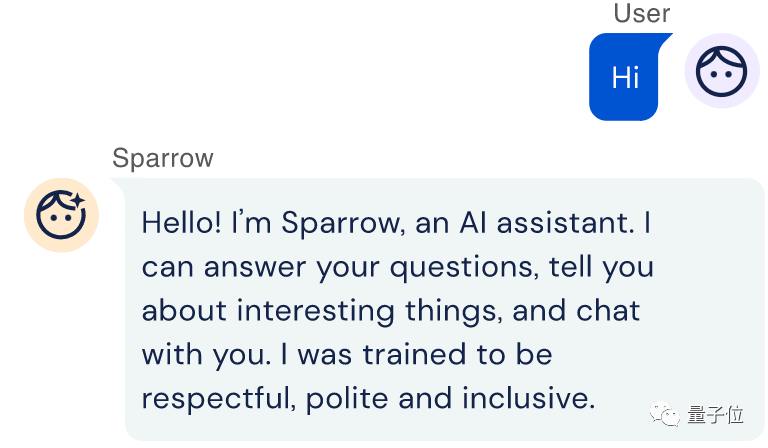Click the word "inclusive" at message end

(x=528, y=399)
